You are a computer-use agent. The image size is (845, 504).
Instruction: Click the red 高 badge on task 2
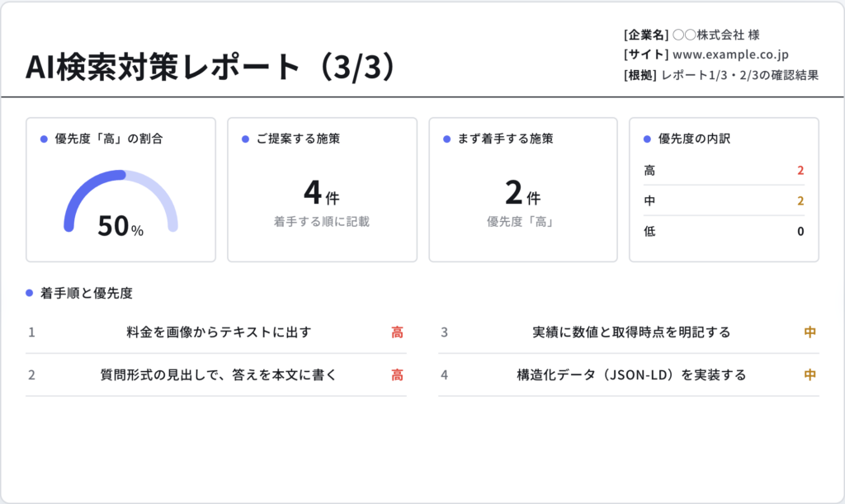[397, 374]
